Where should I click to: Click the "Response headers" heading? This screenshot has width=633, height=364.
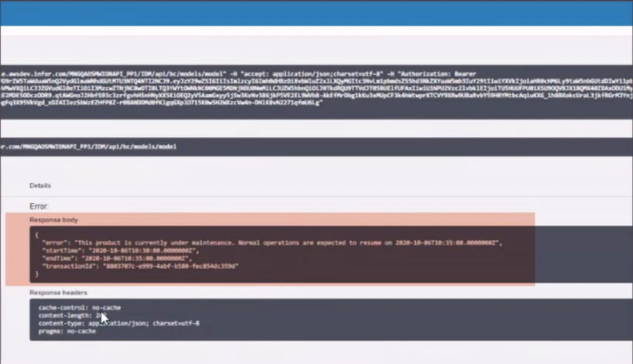point(58,292)
